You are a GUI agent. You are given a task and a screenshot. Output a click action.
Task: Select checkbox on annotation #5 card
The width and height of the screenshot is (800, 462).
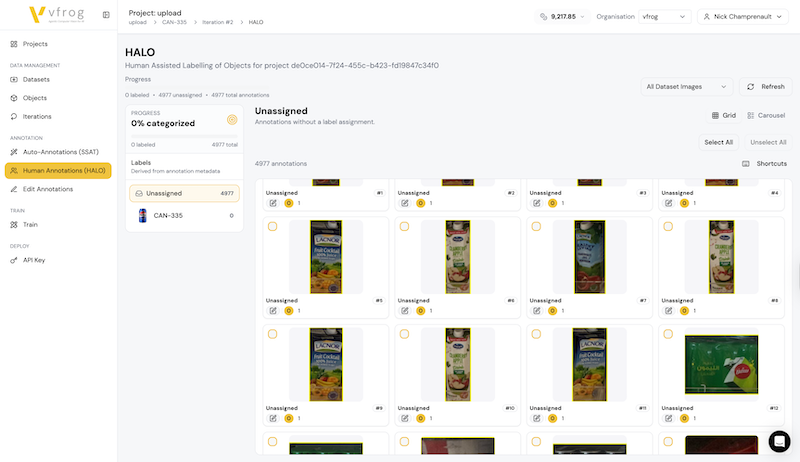(x=272, y=226)
